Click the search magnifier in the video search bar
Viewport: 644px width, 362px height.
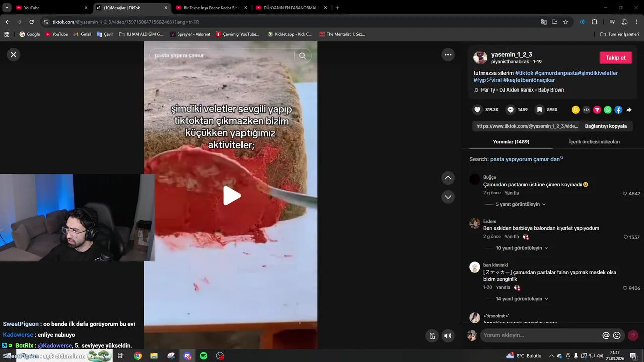click(x=302, y=56)
